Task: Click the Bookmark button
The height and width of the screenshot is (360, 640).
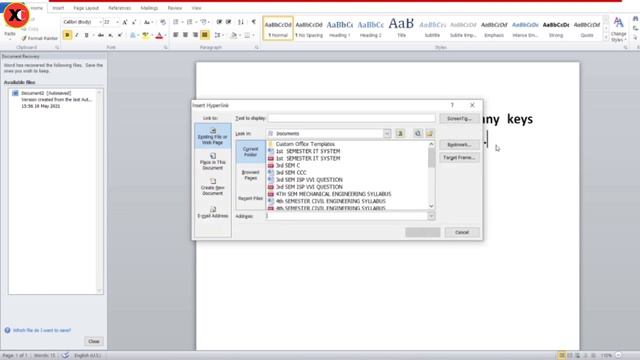Action: pyautogui.click(x=459, y=145)
